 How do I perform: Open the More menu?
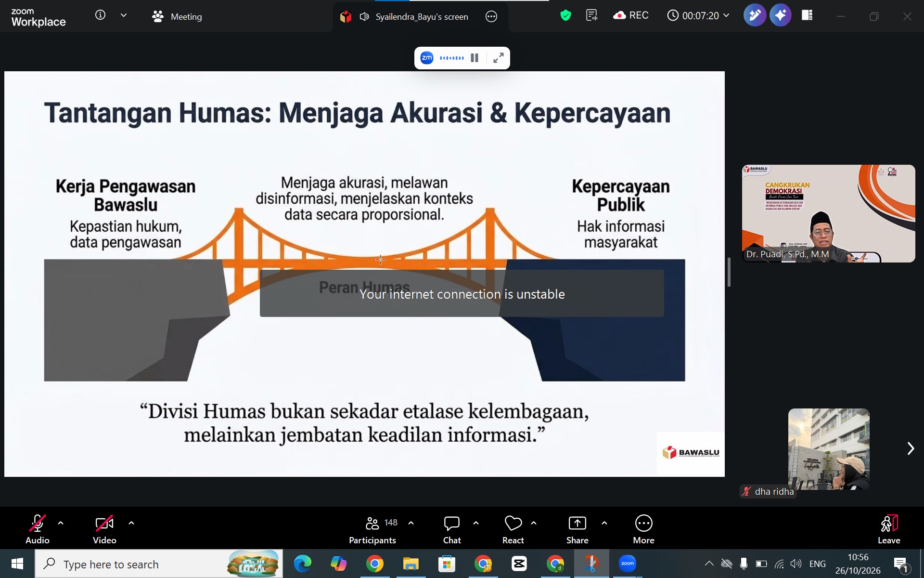pos(643,529)
